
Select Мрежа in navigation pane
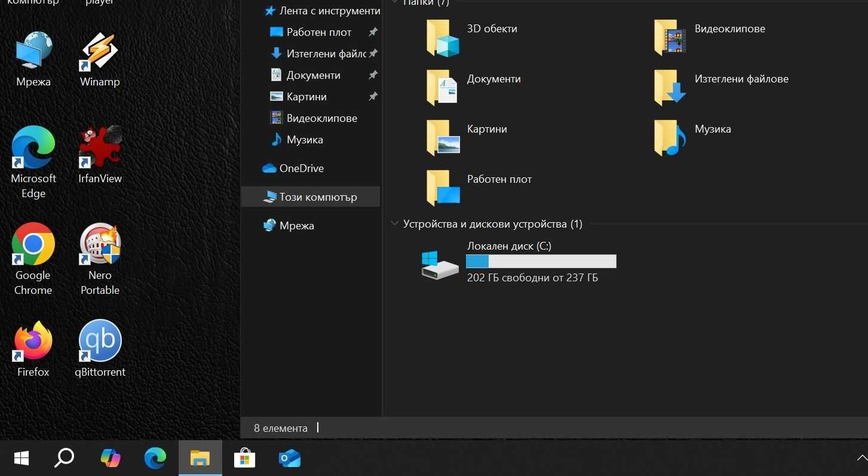pos(289,226)
